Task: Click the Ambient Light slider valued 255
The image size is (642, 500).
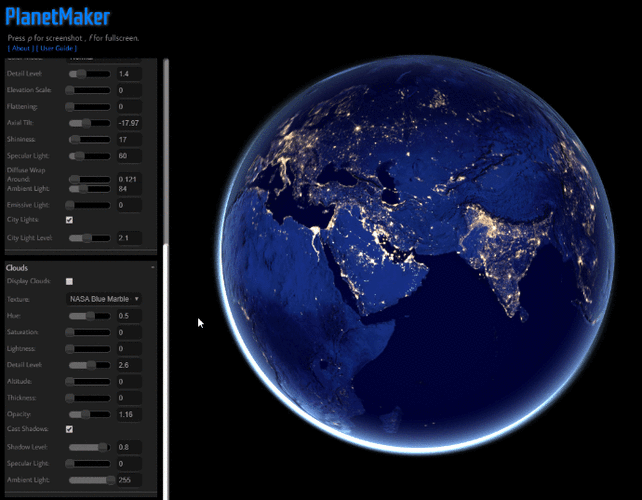Action: click(x=92, y=480)
